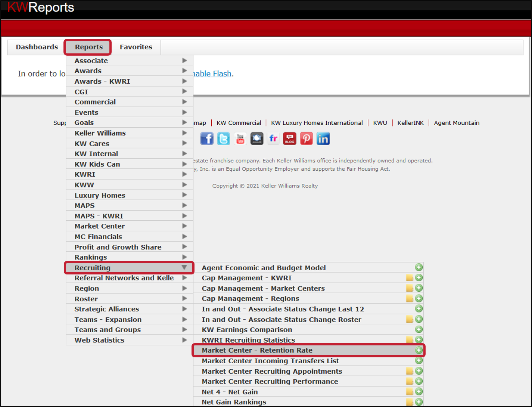This screenshot has height=407, width=532.
Task: Expand the Roster submenu arrow
Action: [184, 298]
